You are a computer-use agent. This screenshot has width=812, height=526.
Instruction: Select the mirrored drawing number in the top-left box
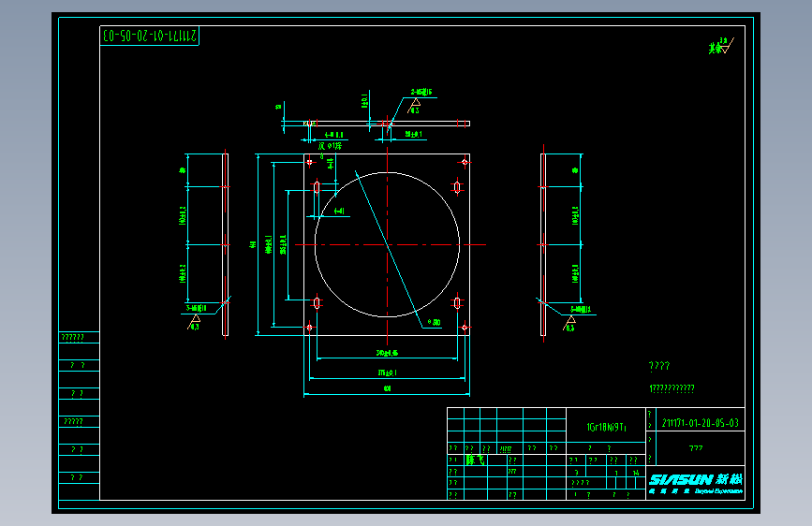(x=150, y=36)
